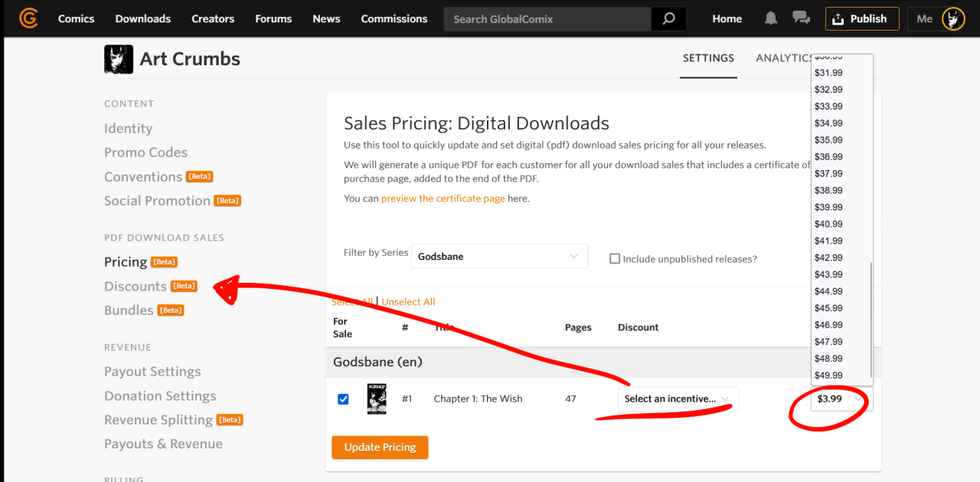Switch to the SETTINGS tab
The width and height of the screenshot is (980, 482).
point(708,58)
